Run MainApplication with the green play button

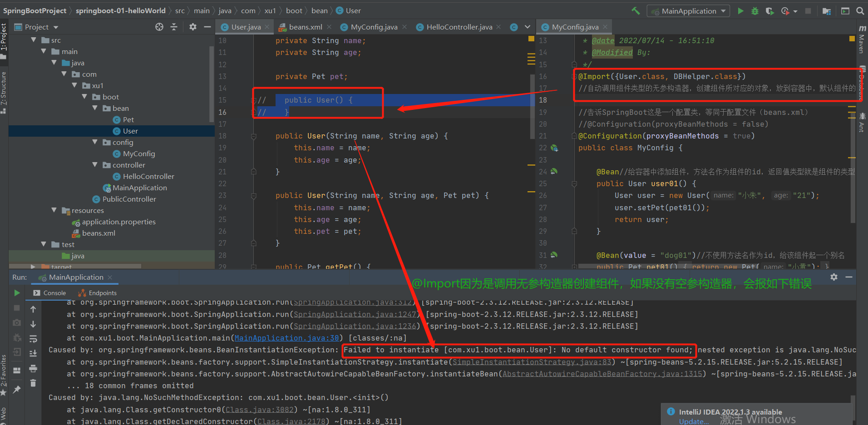pos(741,11)
